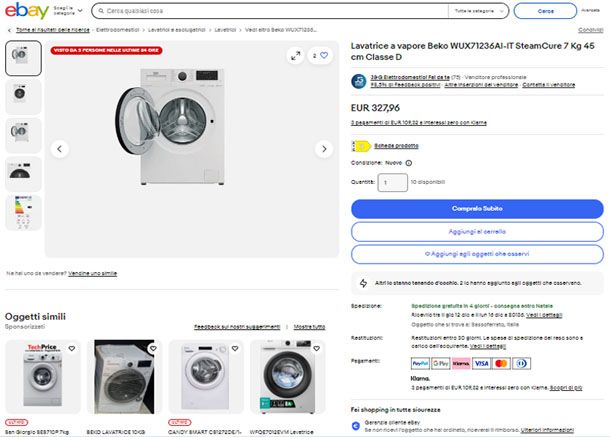Open 'Vedi altro Beko WUX71236' breadcrumb
This screenshot has width=610, height=437.
click(x=281, y=30)
